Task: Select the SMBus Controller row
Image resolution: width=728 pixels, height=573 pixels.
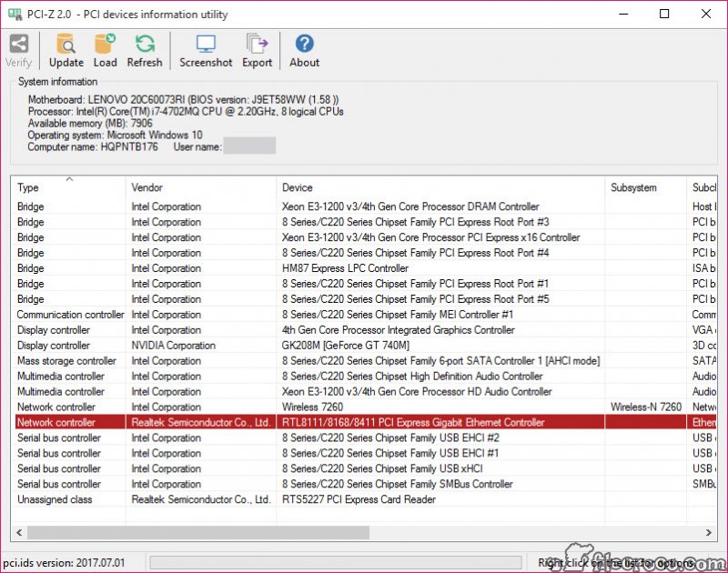Action: click(364, 484)
